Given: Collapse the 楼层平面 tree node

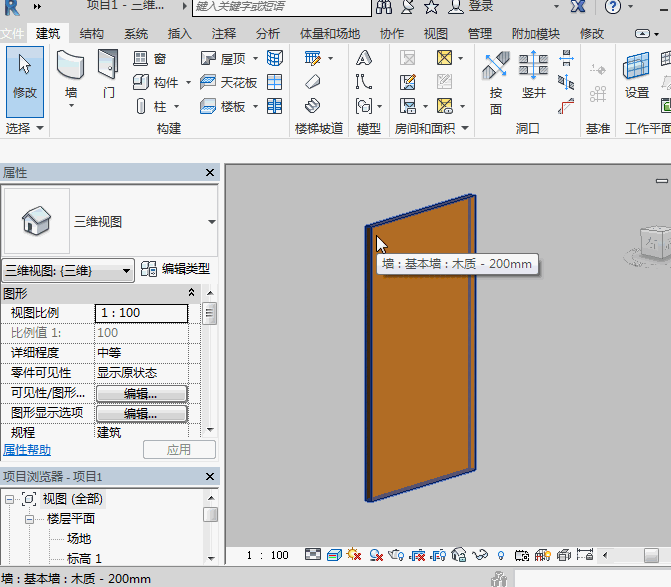Looking at the screenshot, I should click(x=30, y=519).
